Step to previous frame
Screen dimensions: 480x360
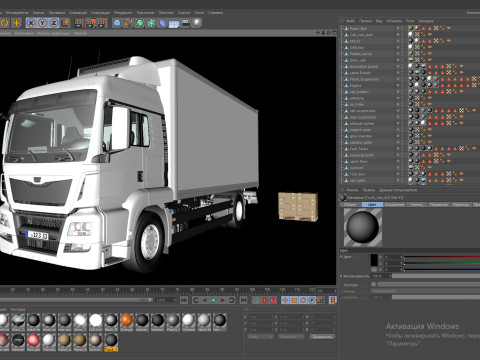pos(205,300)
